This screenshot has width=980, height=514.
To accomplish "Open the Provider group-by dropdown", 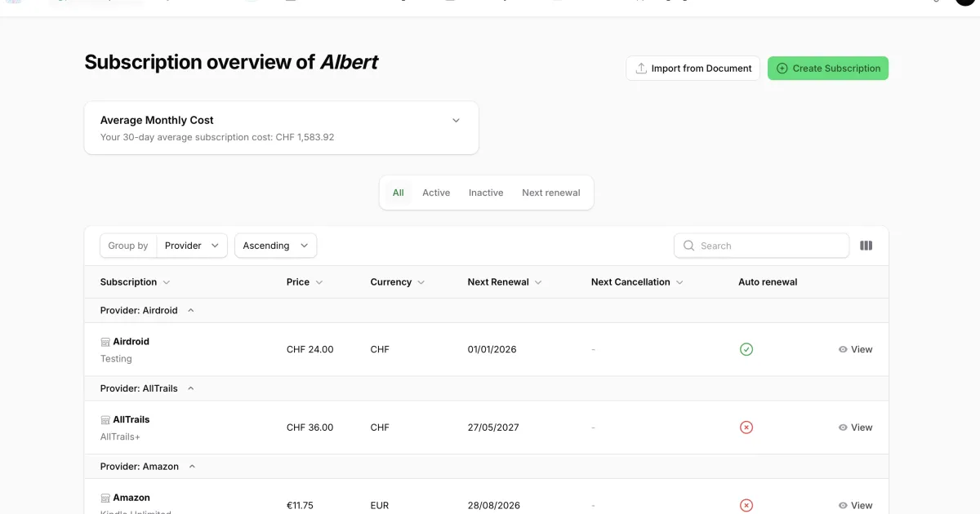I will 192,246.
